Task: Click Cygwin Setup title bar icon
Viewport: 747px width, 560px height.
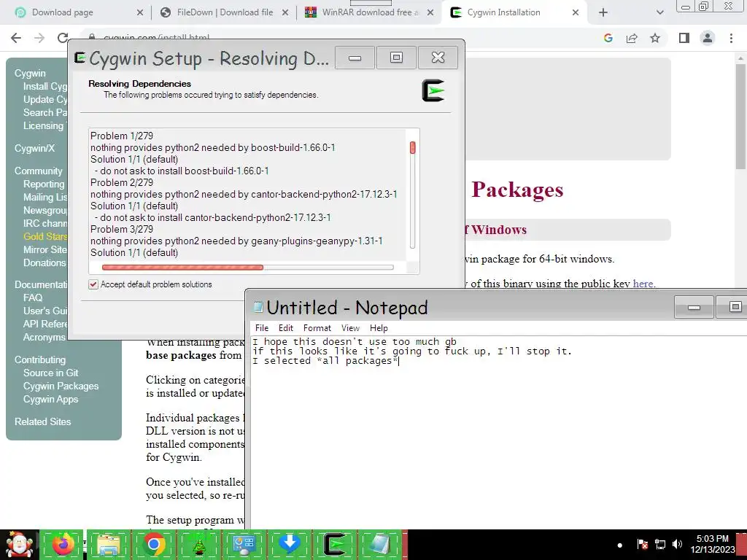Action: pyautogui.click(x=80, y=58)
